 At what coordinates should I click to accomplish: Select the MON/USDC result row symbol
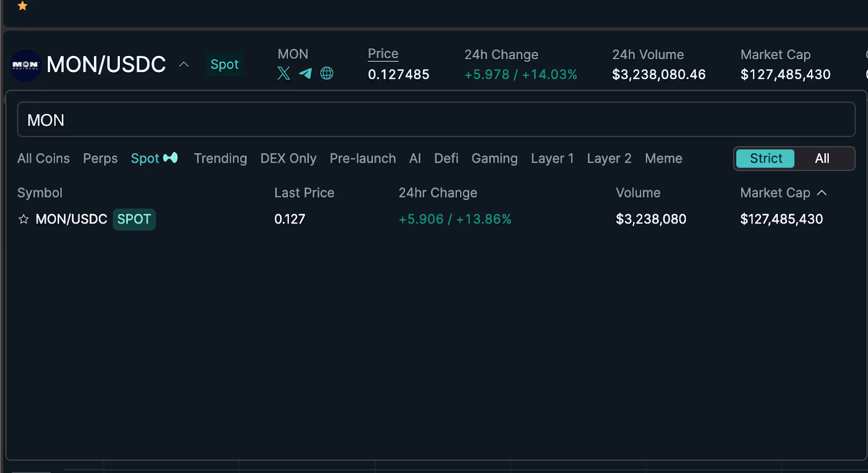(71, 219)
